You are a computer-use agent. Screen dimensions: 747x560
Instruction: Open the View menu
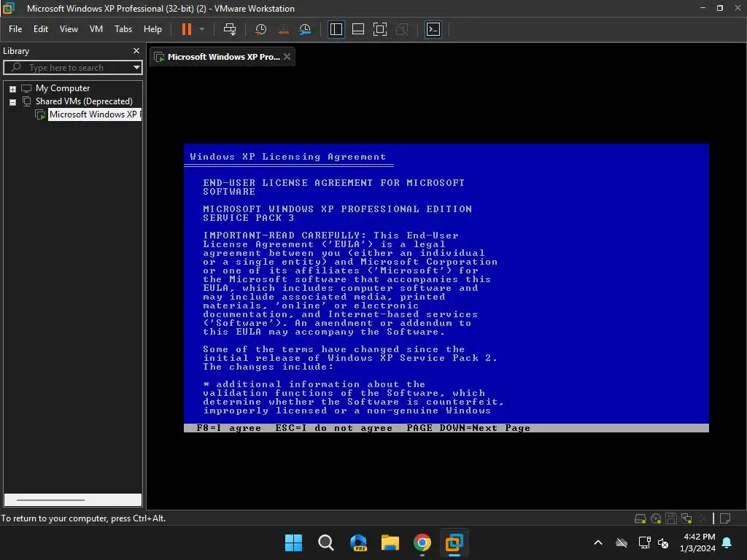(69, 29)
